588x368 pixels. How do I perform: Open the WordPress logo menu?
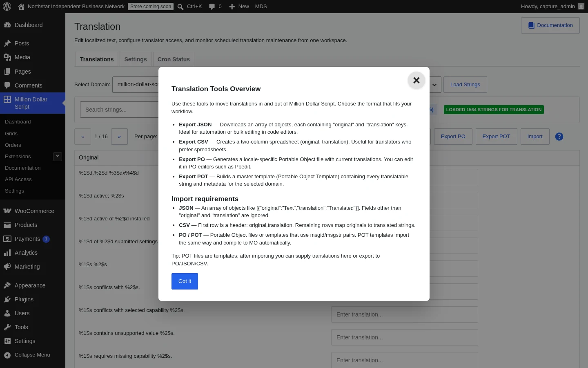pyautogui.click(x=7, y=7)
